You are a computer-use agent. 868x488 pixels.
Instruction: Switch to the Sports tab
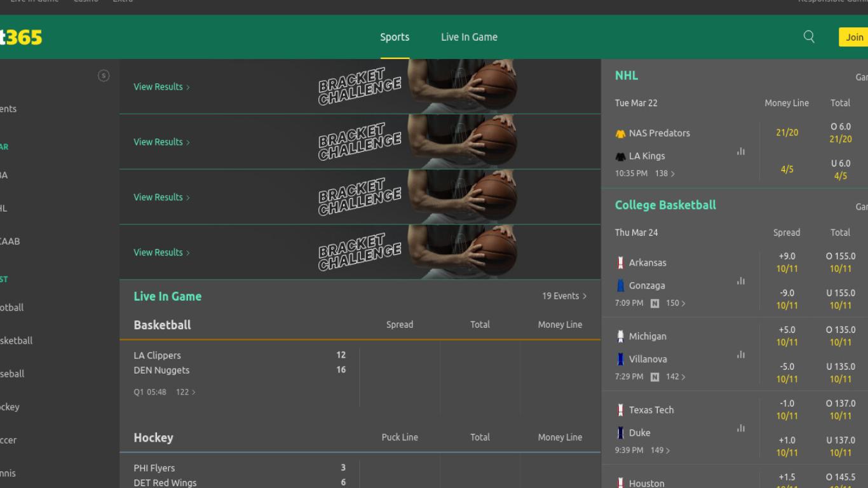pyautogui.click(x=395, y=37)
